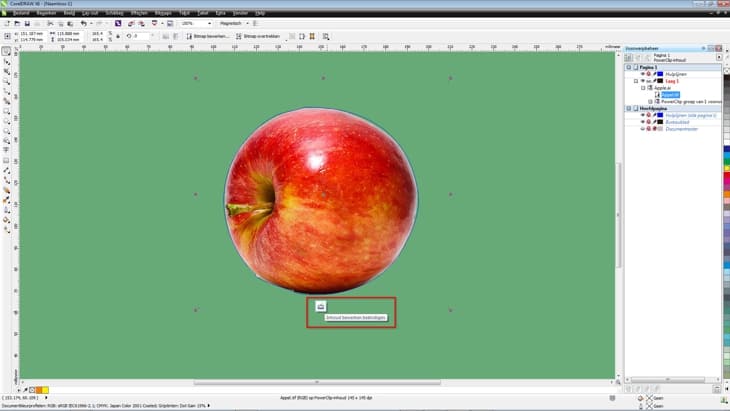Collapse the Hoofdpagina tree node
This screenshot has height=411, width=730.
[x=629, y=108]
